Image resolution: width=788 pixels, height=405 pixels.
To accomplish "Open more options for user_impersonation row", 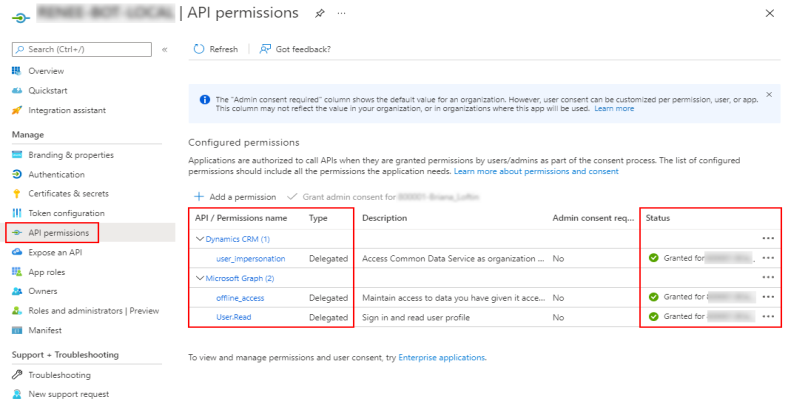I will [768, 258].
